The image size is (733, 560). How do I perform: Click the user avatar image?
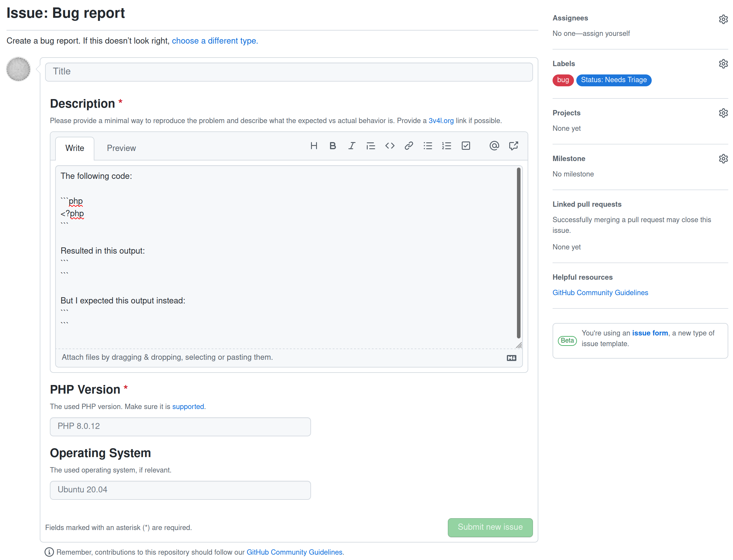(18, 69)
